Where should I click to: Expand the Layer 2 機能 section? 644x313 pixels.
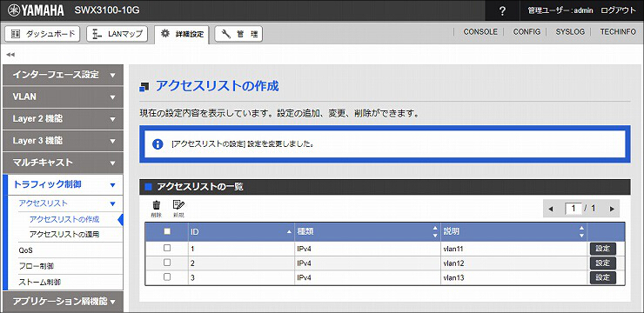coord(63,119)
